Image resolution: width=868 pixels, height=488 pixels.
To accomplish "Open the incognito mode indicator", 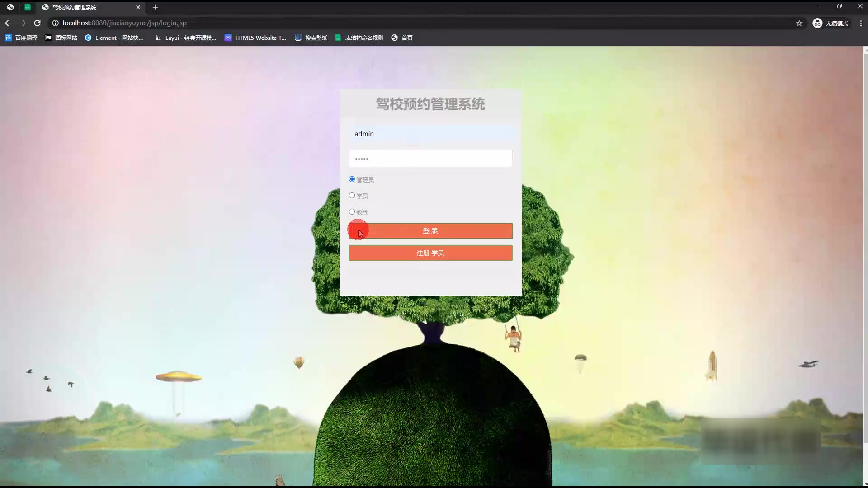I will (830, 23).
